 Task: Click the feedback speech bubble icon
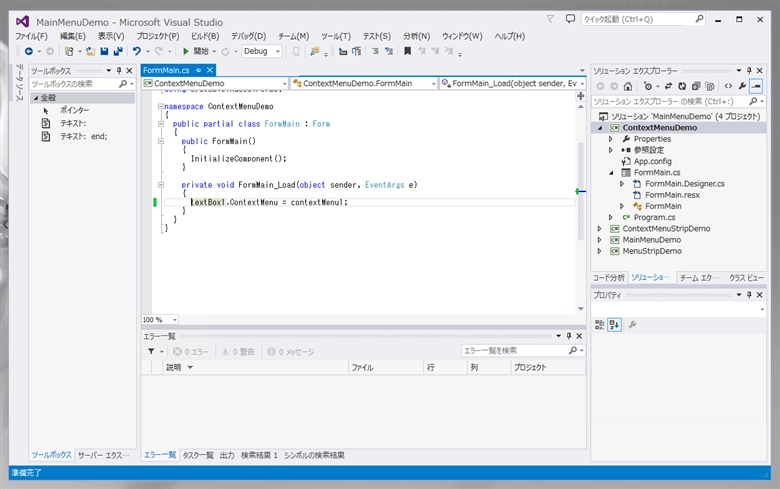click(x=570, y=19)
